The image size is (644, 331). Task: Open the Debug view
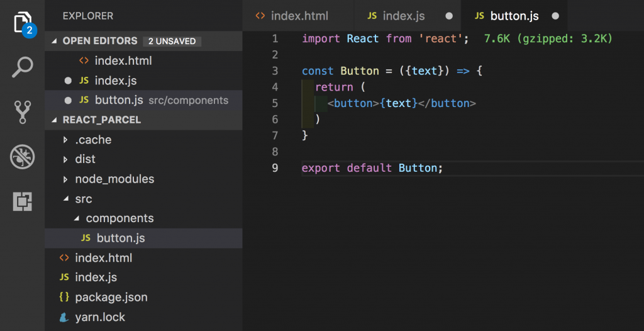(x=23, y=157)
